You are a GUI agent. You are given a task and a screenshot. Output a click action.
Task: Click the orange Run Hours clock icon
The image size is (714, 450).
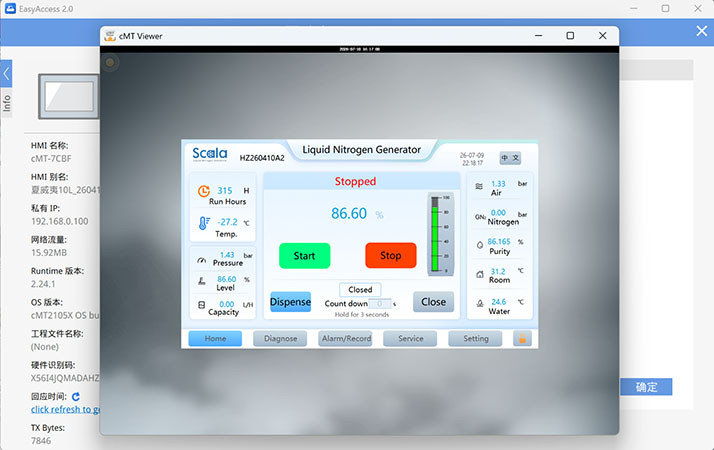(204, 191)
